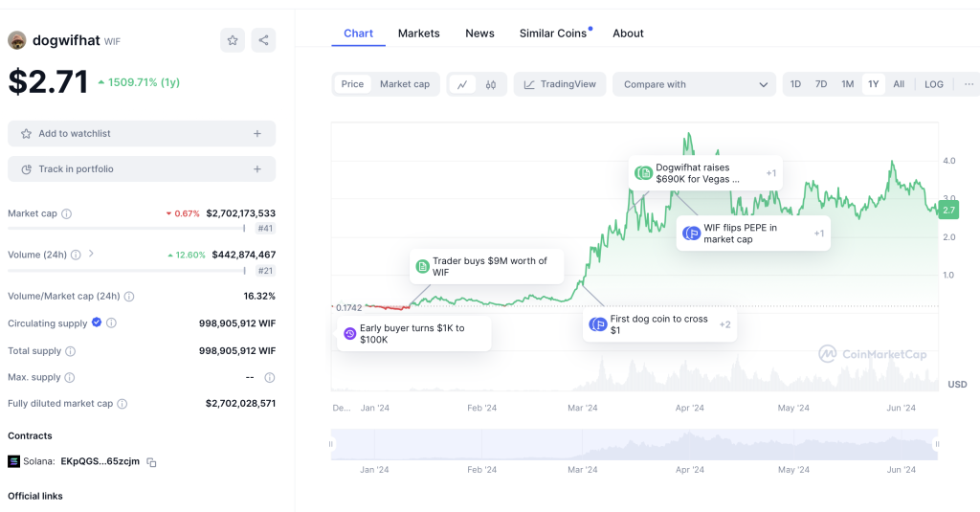Screen dimensions: 980x512
Task: Click the $2,702,173,533 market cap value
Action: tap(240, 213)
